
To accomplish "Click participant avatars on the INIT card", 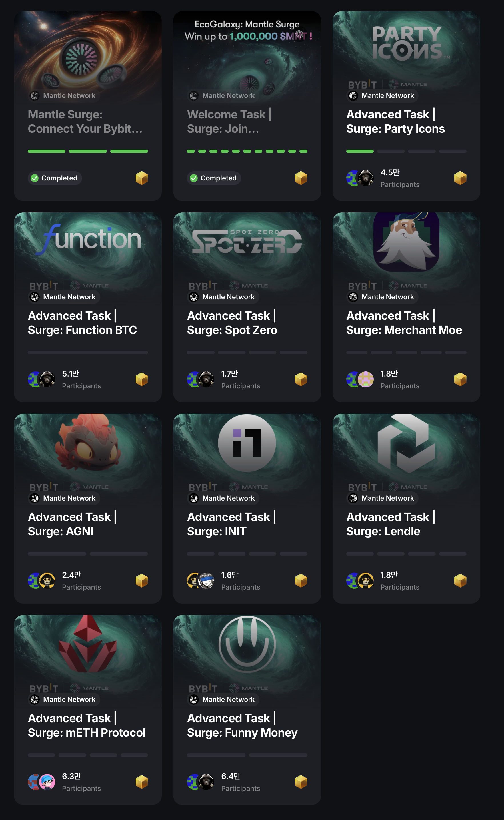I will point(201,581).
